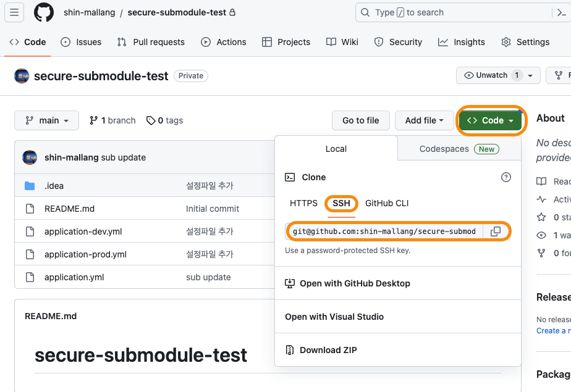571x392 pixels.
Task: Go to GitHub home via Octocat logo
Action: point(44,12)
